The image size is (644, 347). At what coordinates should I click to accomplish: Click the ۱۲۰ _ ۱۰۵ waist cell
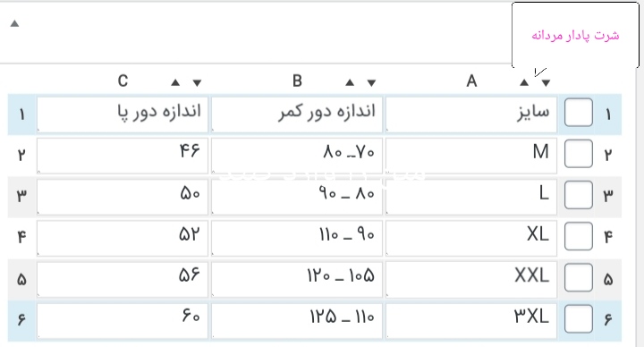point(297,279)
